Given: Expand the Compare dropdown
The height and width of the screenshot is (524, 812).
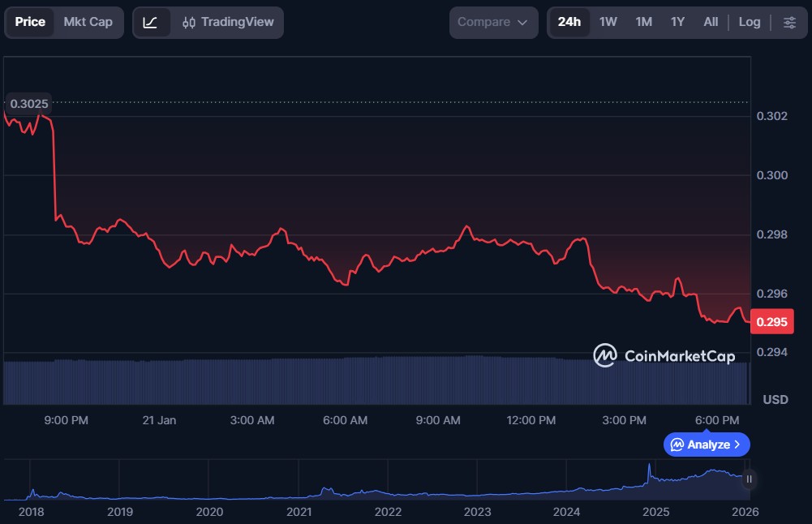Looking at the screenshot, I should (492, 22).
